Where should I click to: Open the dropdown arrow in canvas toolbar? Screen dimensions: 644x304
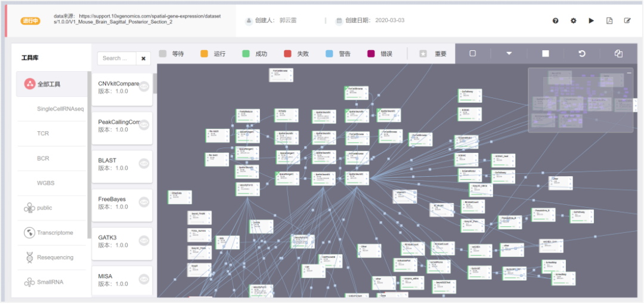coord(509,54)
